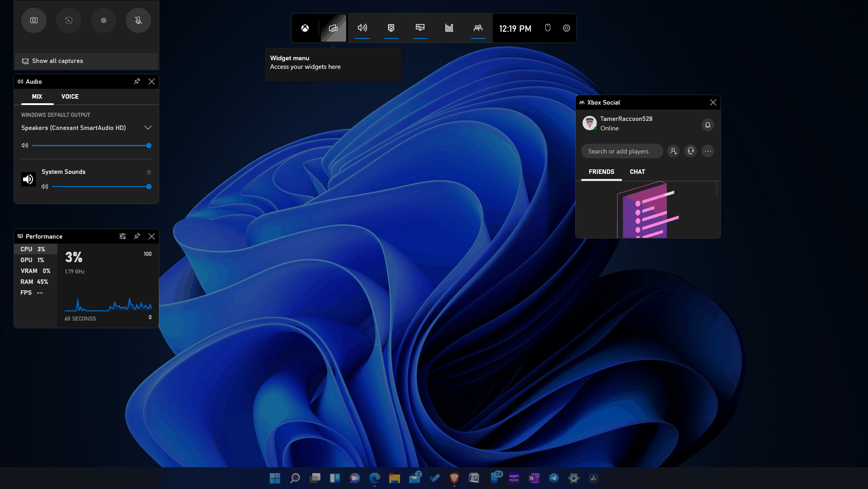Start recording with the record button

tap(104, 20)
